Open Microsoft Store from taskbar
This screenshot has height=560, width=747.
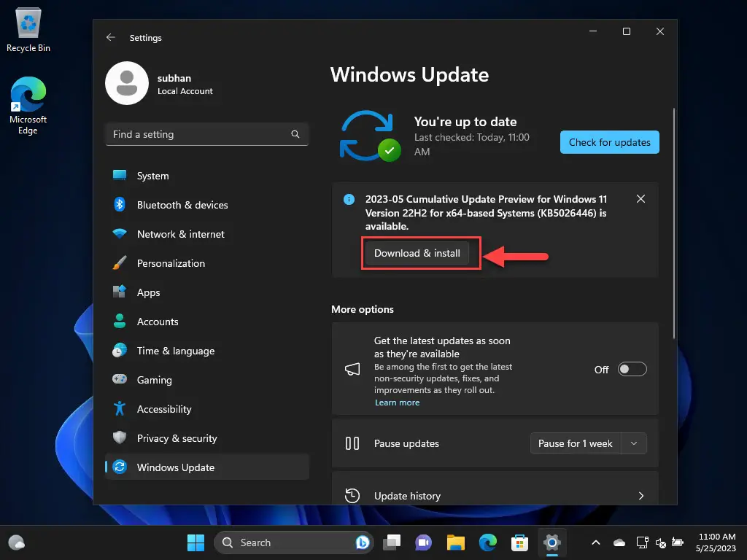click(x=519, y=542)
